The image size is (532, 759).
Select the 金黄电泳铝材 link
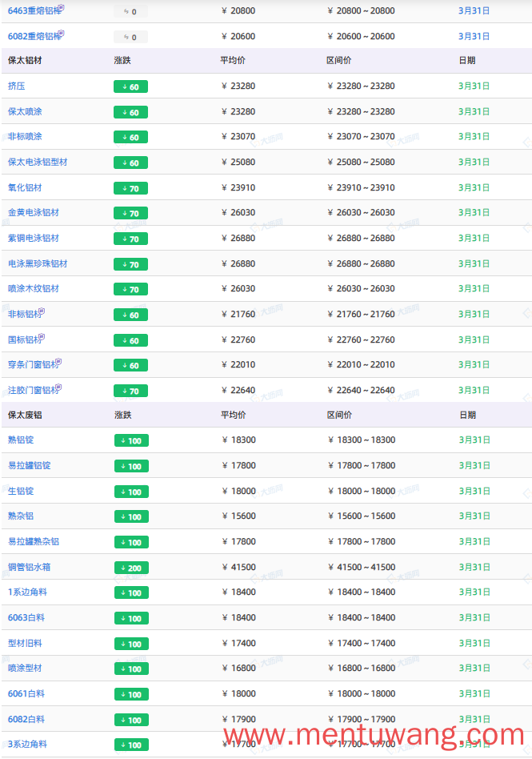(34, 212)
